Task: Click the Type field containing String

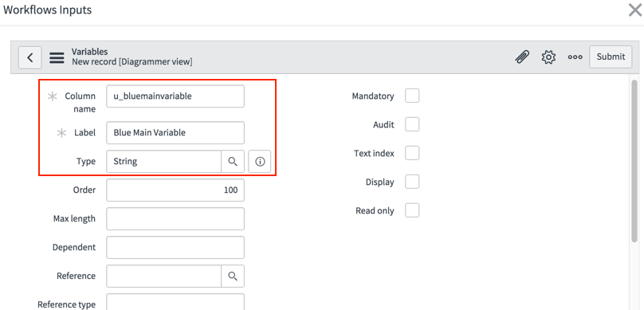Action: pyautogui.click(x=164, y=161)
